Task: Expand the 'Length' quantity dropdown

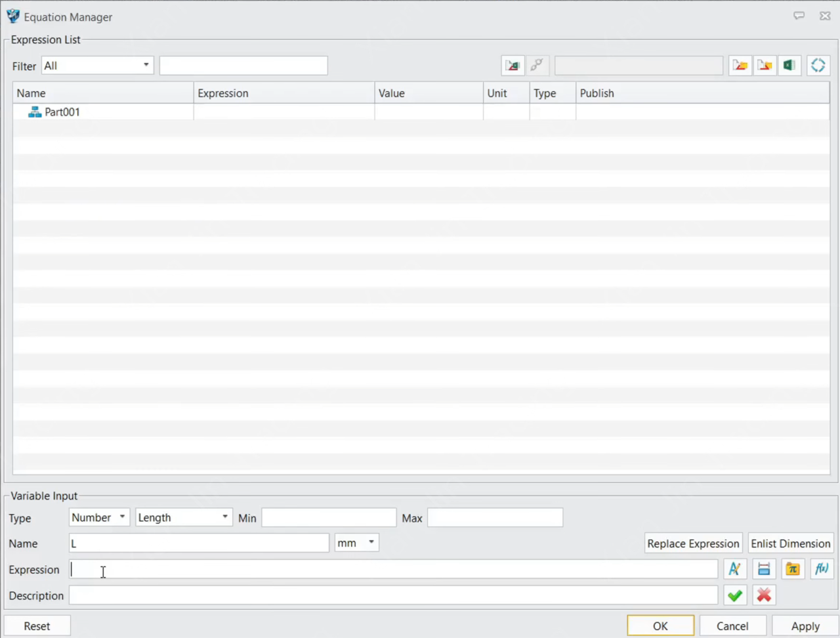Action: click(x=184, y=517)
